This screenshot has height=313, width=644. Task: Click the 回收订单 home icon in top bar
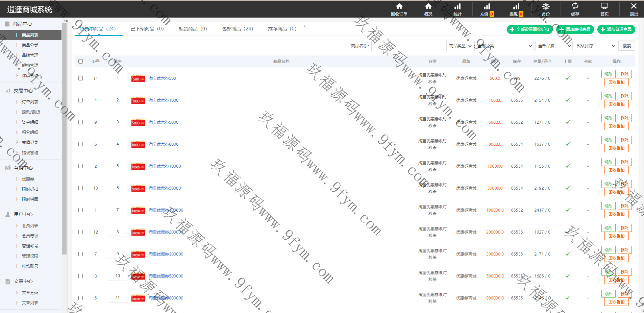tap(399, 6)
